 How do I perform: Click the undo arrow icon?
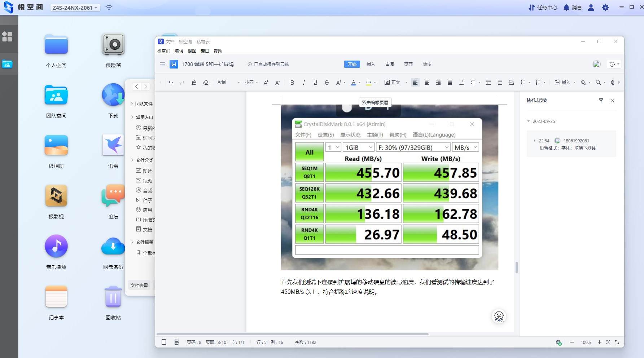coord(171,83)
